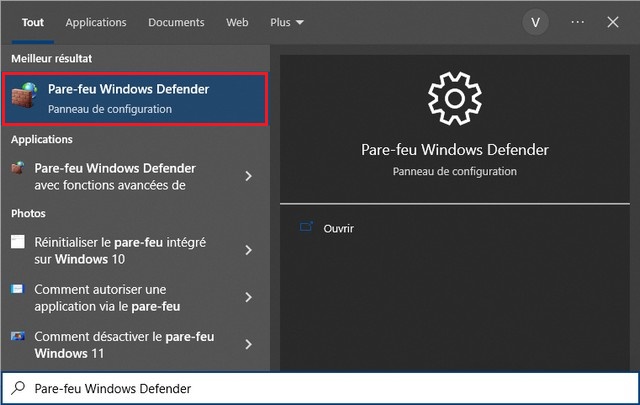The height and width of the screenshot is (405, 640).
Task: Open Comment désactiver le pare-feu Windows 11
Action: [x=124, y=345]
